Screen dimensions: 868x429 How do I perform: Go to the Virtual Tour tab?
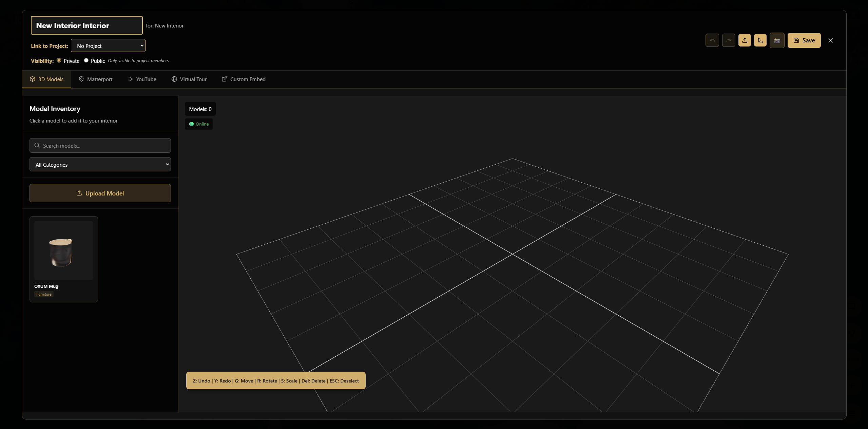[189, 79]
